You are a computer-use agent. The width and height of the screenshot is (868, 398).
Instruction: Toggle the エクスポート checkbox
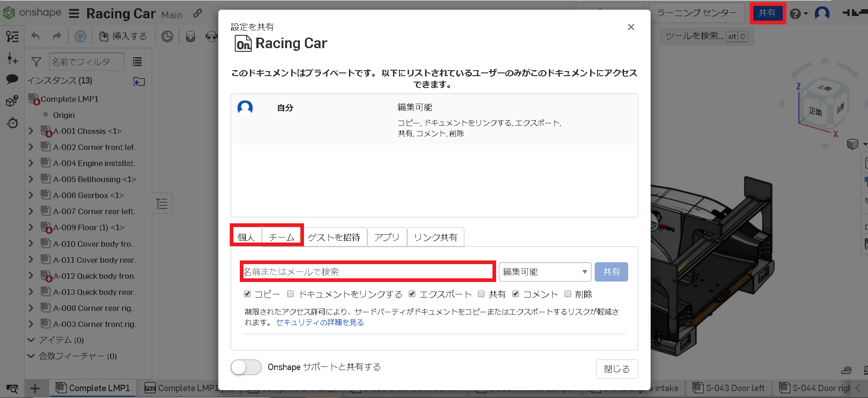click(412, 294)
